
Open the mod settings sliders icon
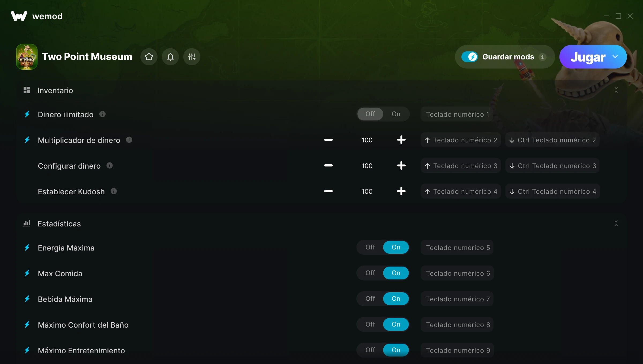point(192,57)
